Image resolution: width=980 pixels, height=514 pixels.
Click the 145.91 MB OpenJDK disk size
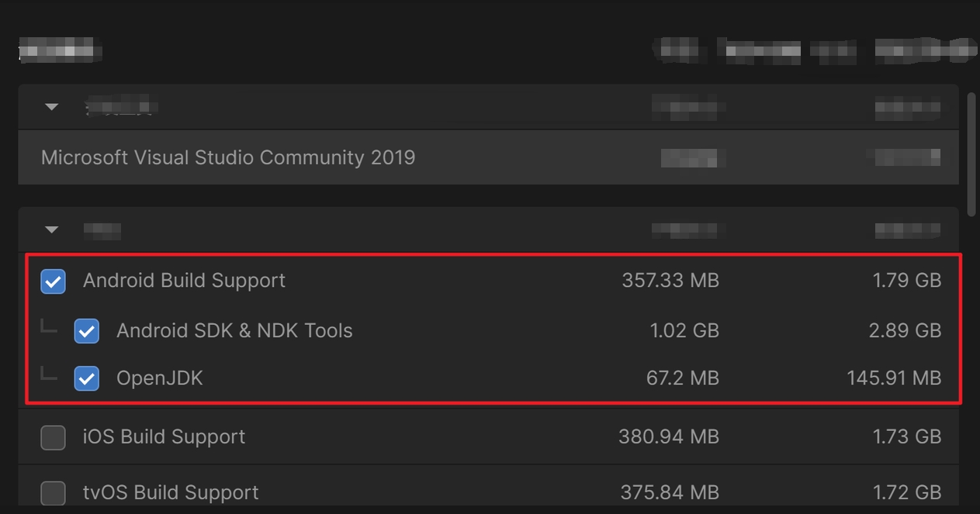(x=894, y=378)
